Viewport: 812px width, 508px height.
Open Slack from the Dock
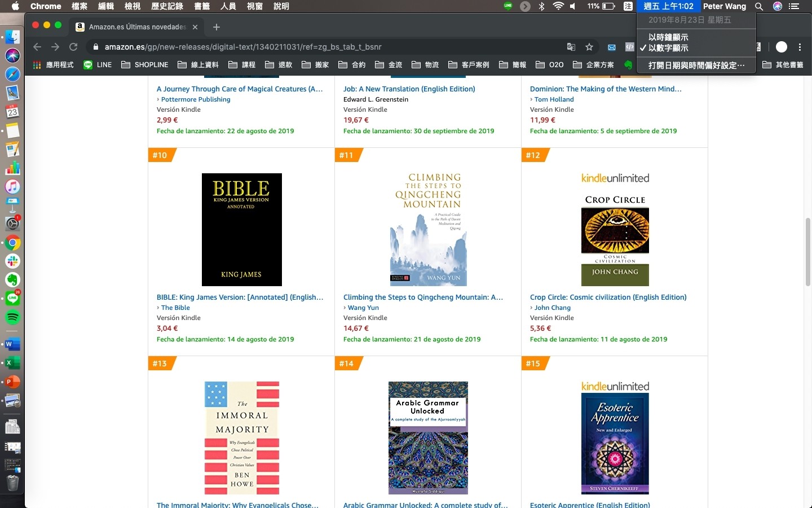(12, 261)
